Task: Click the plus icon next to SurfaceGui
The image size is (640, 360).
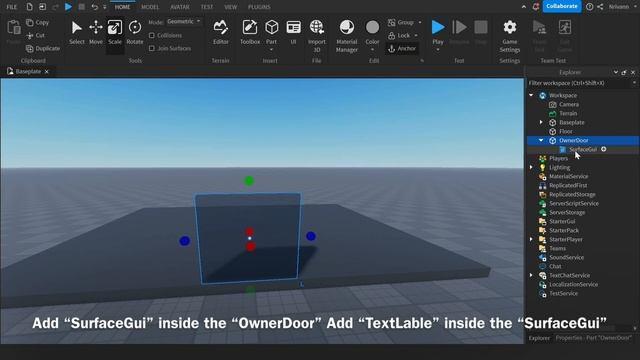Action: (x=604, y=149)
